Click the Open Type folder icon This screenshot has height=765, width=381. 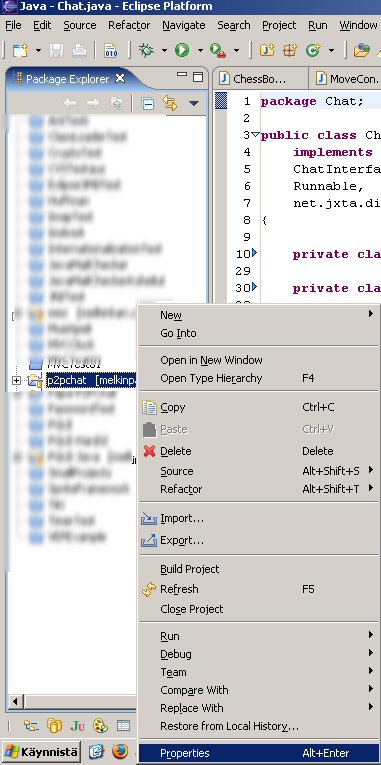361,50
